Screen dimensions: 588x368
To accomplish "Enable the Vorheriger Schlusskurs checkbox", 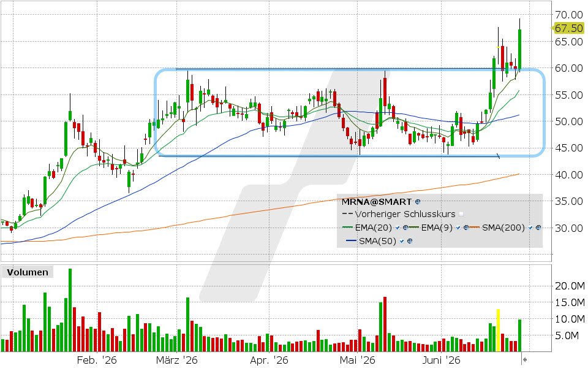I will pos(461,214).
